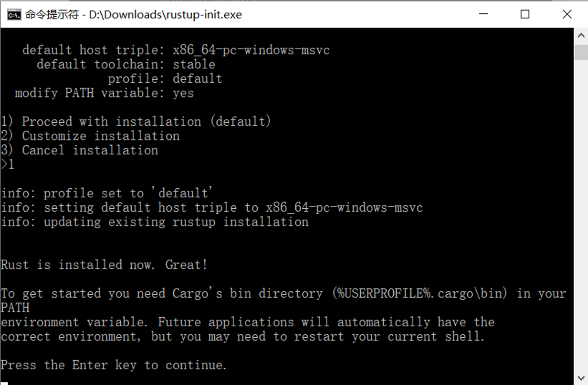Click the 'Rust is installed now. Great!' text

coord(105,265)
